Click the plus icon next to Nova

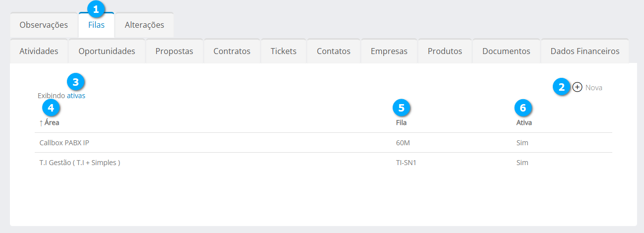tap(577, 87)
